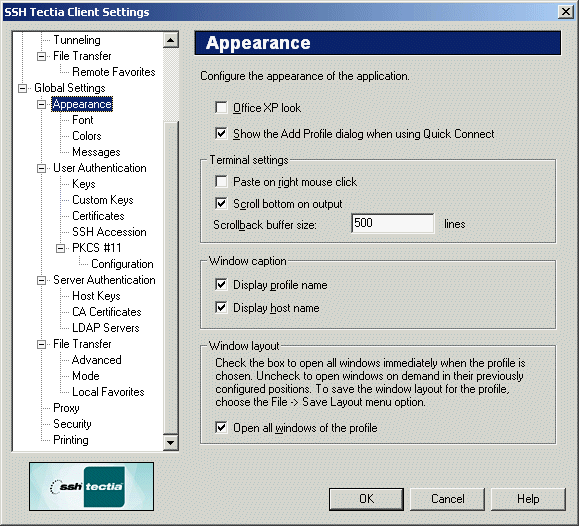Enable Paste on right mouse click

tap(221, 181)
